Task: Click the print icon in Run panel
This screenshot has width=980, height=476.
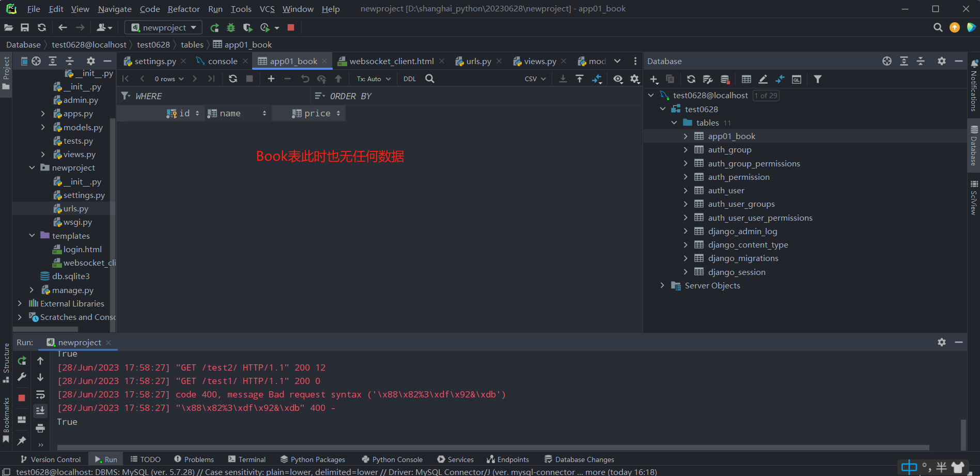Action: 40,428
